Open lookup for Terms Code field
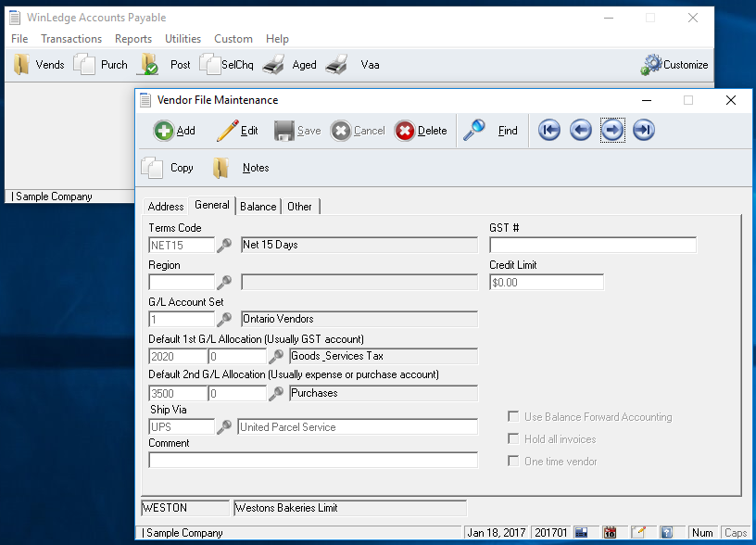Viewport: 756px width, 545px height. [224, 246]
